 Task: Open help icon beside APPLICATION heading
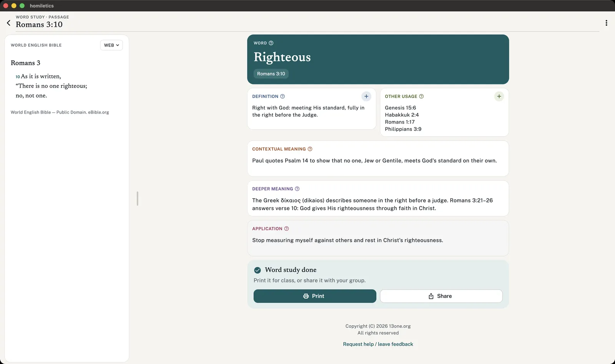pyautogui.click(x=286, y=228)
